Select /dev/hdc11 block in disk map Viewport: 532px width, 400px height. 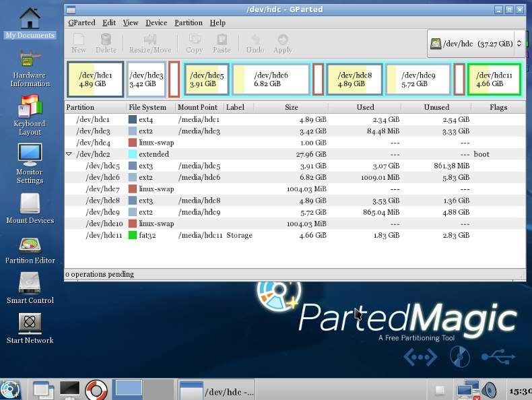(494, 79)
